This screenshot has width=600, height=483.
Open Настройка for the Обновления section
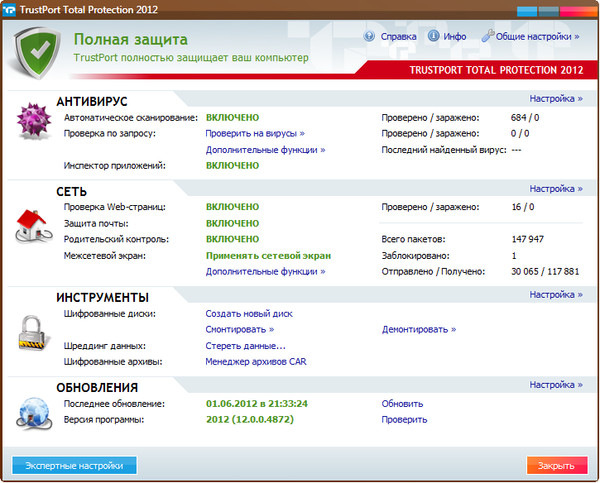coord(556,385)
